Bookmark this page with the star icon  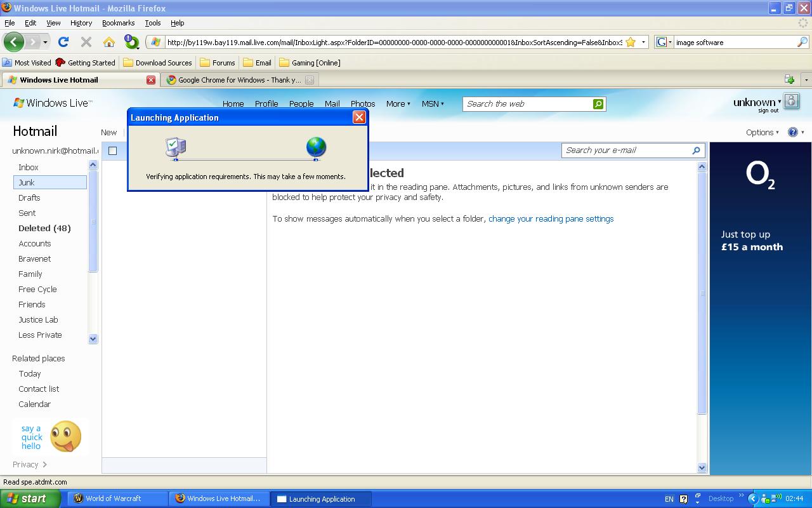point(631,42)
